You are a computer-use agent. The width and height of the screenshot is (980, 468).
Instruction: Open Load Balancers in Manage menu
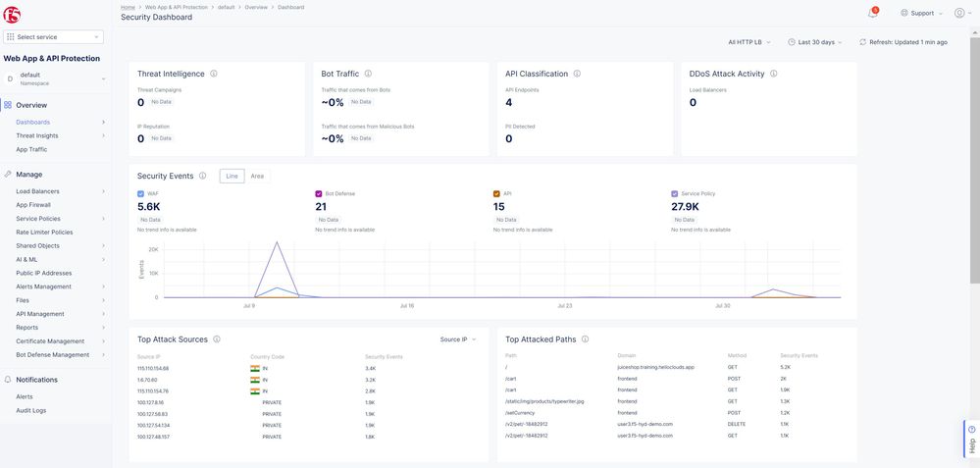pyautogui.click(x=37, y=191)
